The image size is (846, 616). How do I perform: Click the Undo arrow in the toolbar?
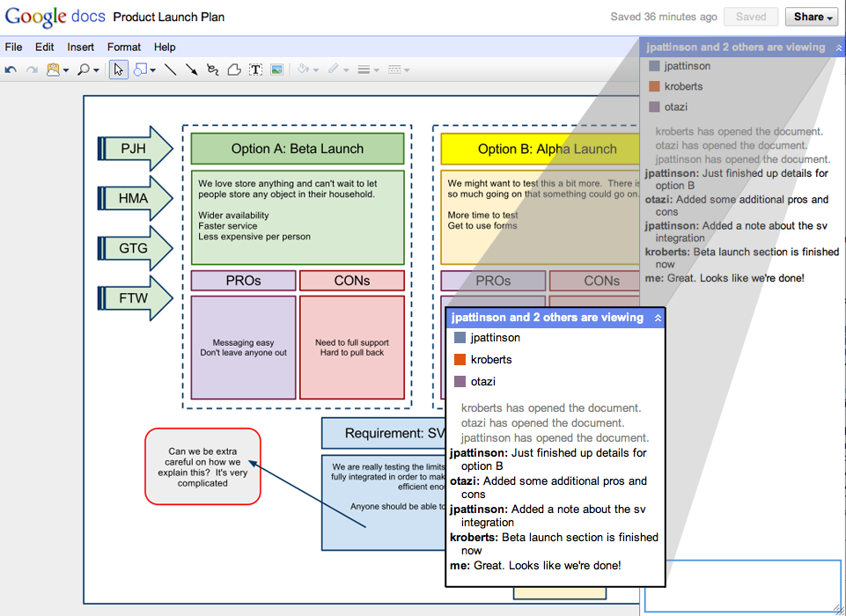11,70
